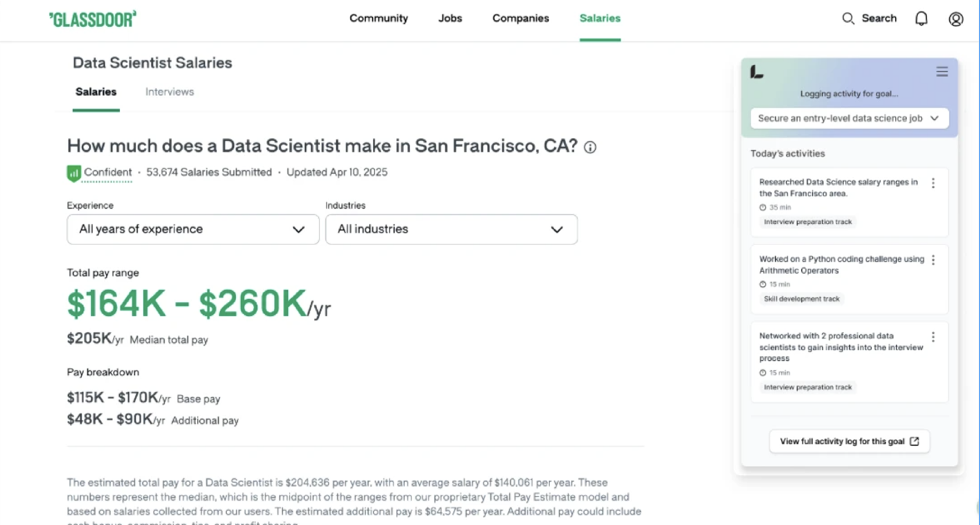The image size is (980, 525).
Task: Click View full activity log button
Action: [849, 442]
